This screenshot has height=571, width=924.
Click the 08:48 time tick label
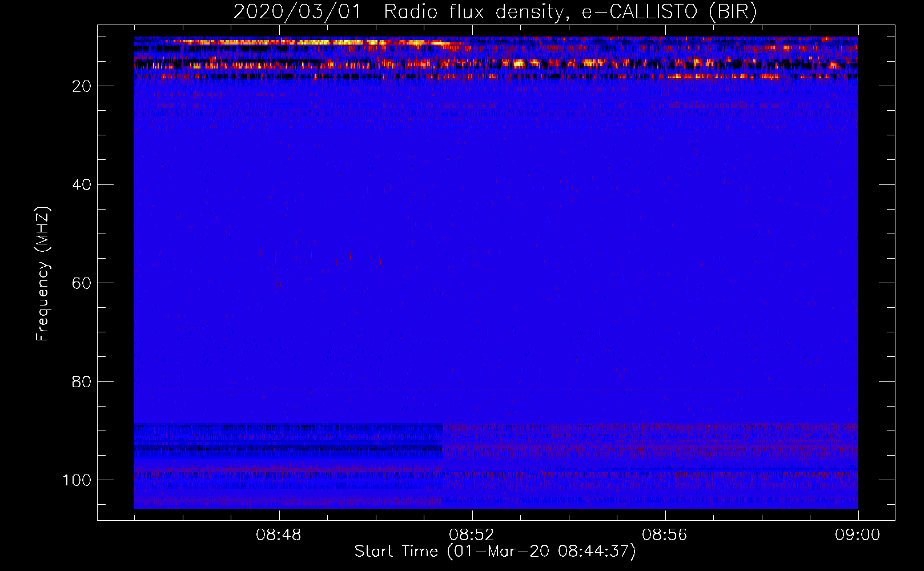click(279, 535)
